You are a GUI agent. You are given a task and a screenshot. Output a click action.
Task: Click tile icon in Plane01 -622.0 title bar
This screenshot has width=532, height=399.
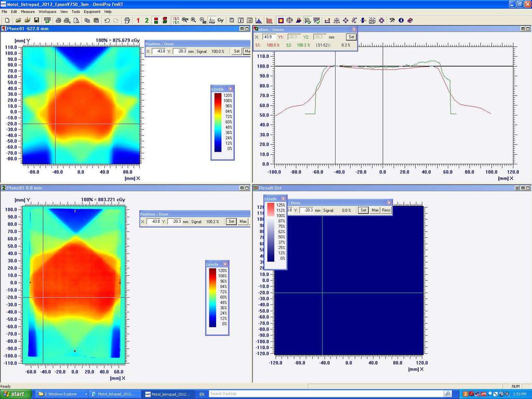[242, 29]
